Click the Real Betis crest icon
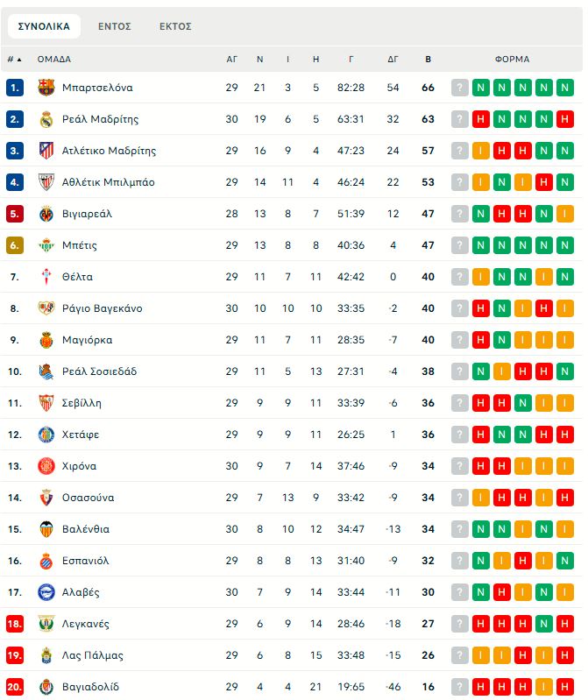Viewport: 588px width, 700px height. [46, 245]
